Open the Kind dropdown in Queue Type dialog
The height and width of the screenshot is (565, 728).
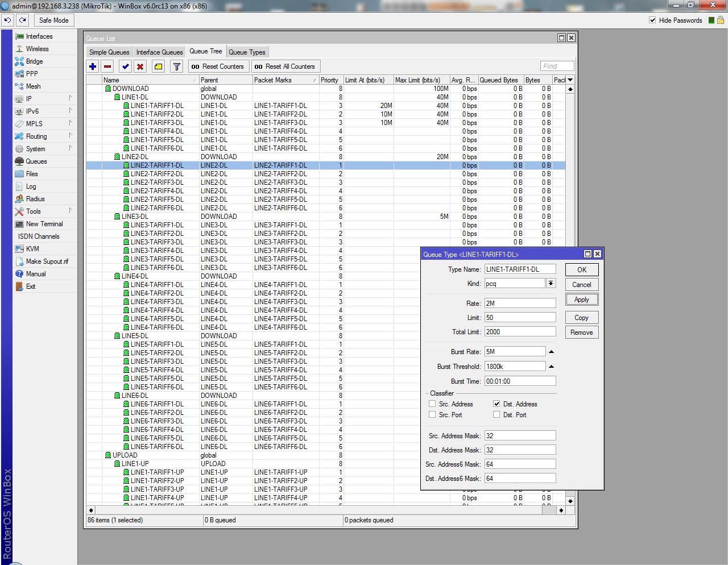pos(551,284)
